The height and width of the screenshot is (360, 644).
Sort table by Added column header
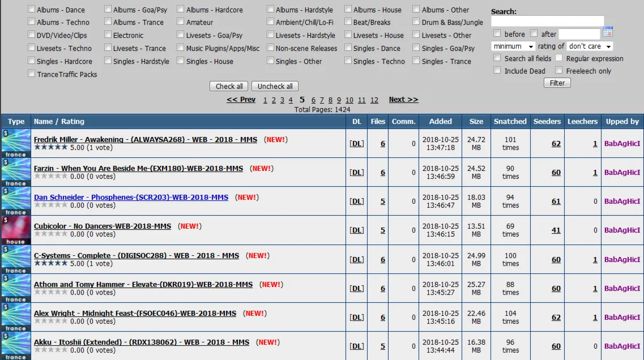pyautogui.click(x=440, y=121)
